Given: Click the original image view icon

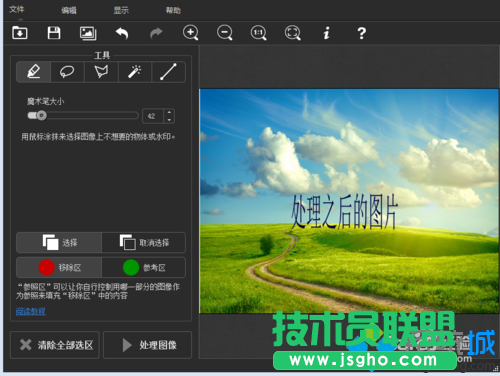Looking at the screenshot, I should [88, 33].
